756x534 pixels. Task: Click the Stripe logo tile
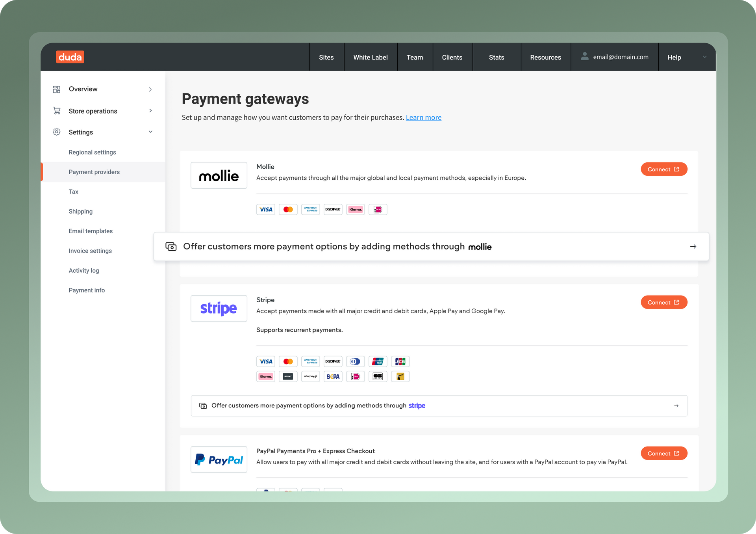(219, 309)
